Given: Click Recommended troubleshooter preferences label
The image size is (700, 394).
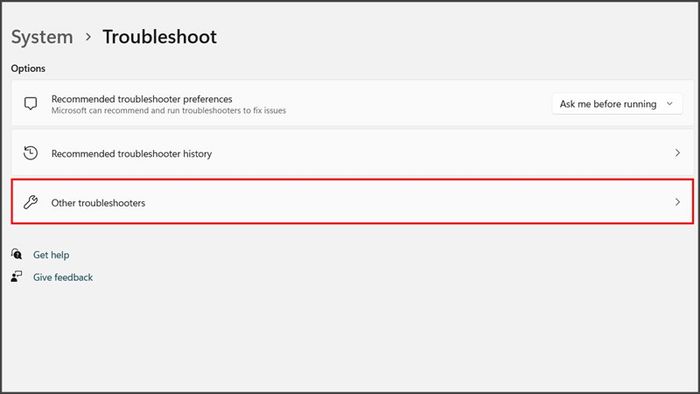Looking at the screenshot, I should [142, 99].
